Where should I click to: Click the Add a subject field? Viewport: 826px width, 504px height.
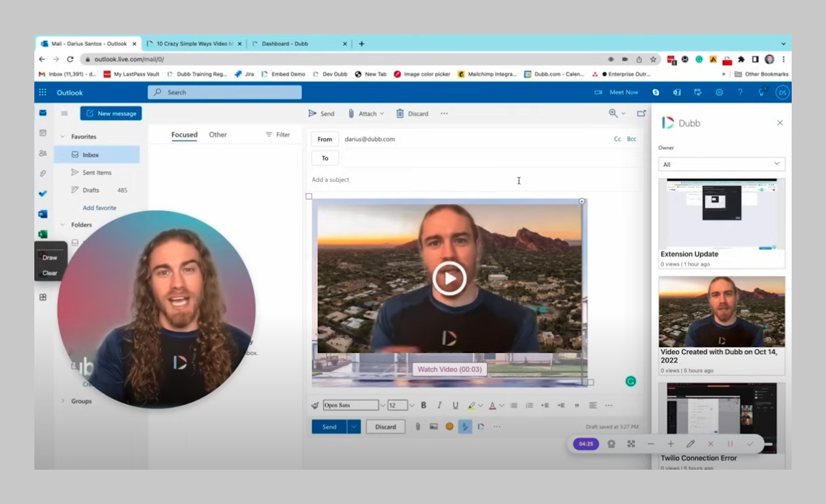click(474, 180)
